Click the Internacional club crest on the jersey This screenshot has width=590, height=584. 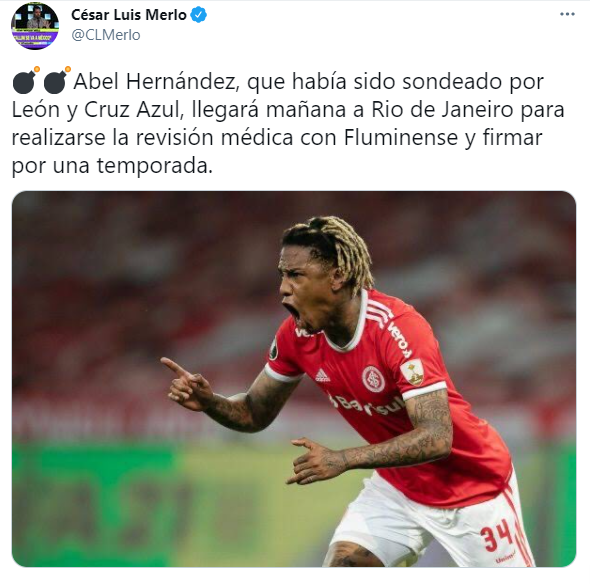click(373, 379)
